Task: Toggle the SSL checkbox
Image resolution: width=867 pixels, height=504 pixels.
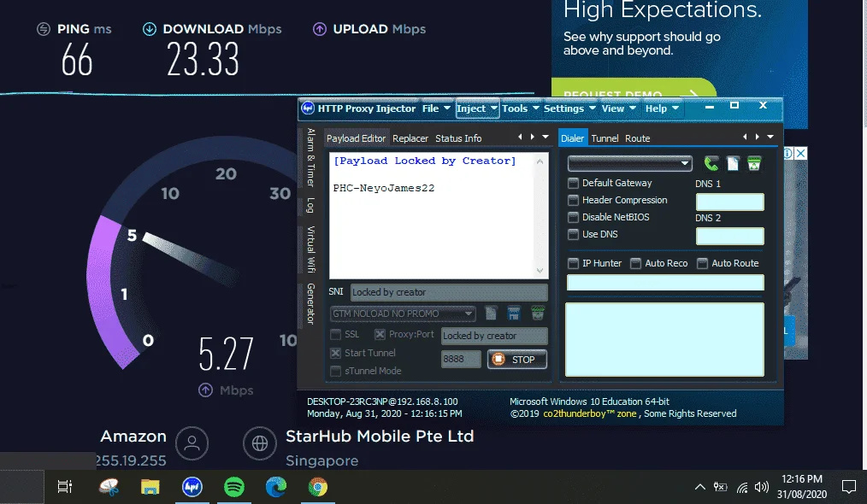Action: [335, 334]
